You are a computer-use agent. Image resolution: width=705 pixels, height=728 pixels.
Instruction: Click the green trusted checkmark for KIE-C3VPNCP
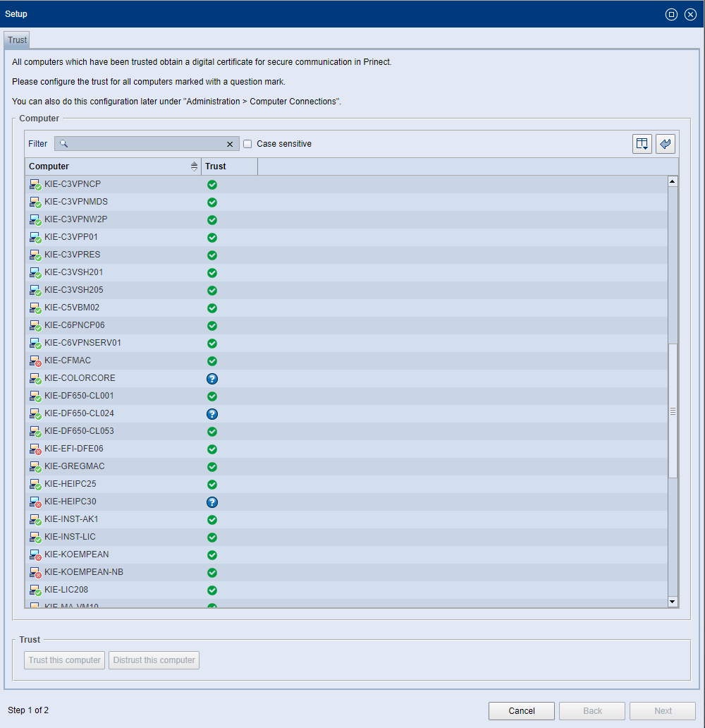tap(211, 185)
